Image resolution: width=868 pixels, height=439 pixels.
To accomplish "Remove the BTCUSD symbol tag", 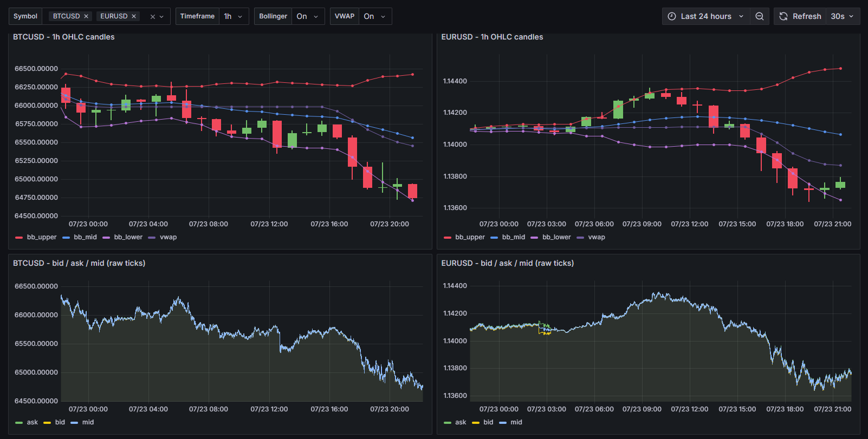I will click(86, 16).
